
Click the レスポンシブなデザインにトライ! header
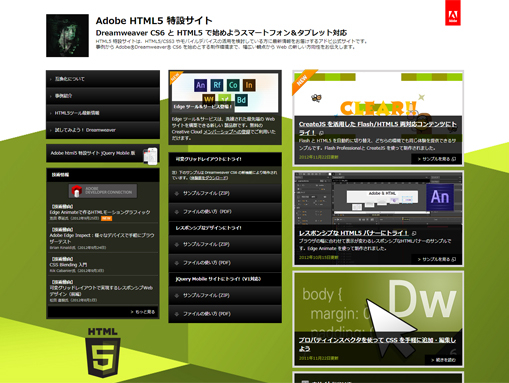(225, 228)
